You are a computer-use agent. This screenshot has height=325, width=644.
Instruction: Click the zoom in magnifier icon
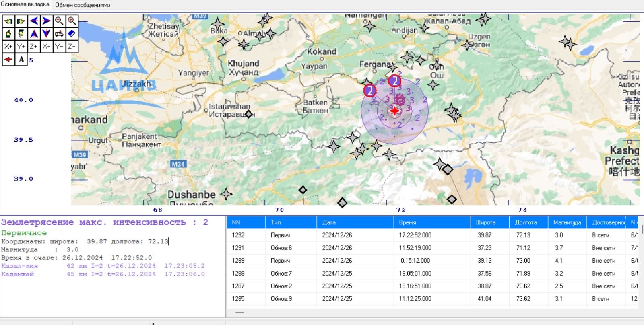click(72, 21)
